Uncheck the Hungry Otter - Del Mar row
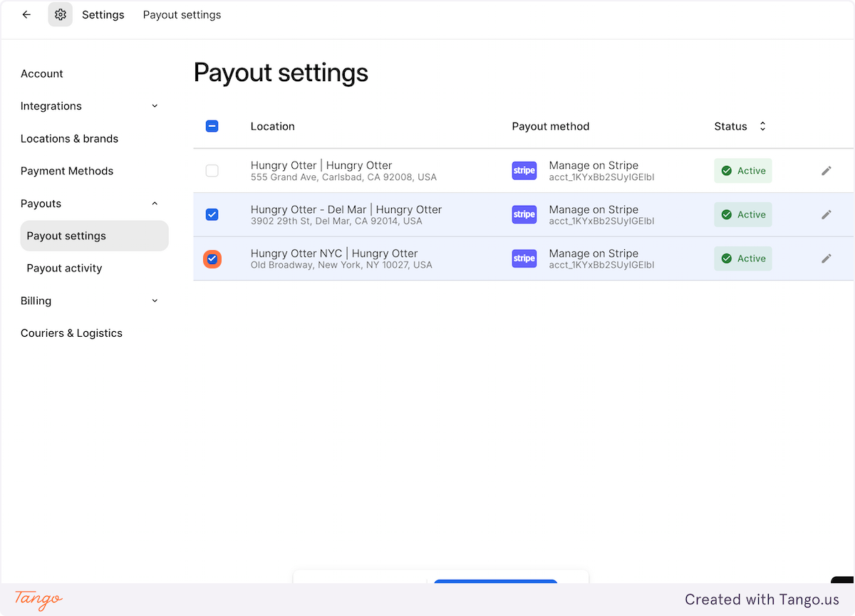This screenshot has height=616, width=855. click(212, 214)
